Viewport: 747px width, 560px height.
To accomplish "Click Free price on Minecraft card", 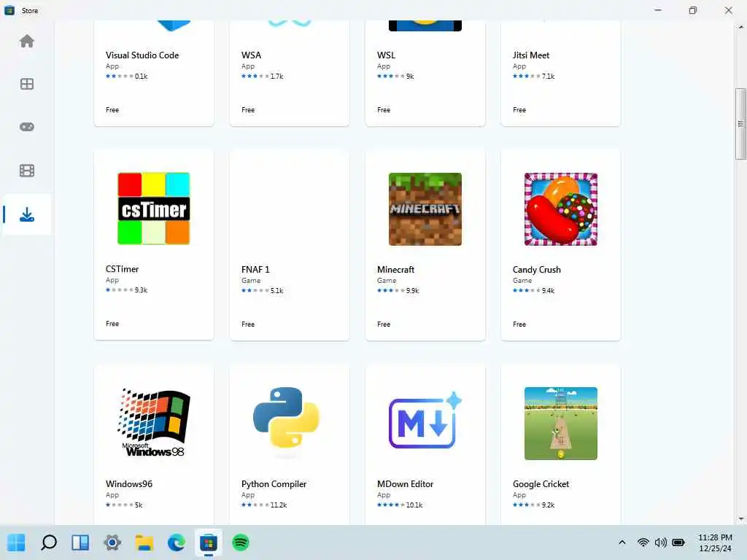I will (x=384, y=324).
